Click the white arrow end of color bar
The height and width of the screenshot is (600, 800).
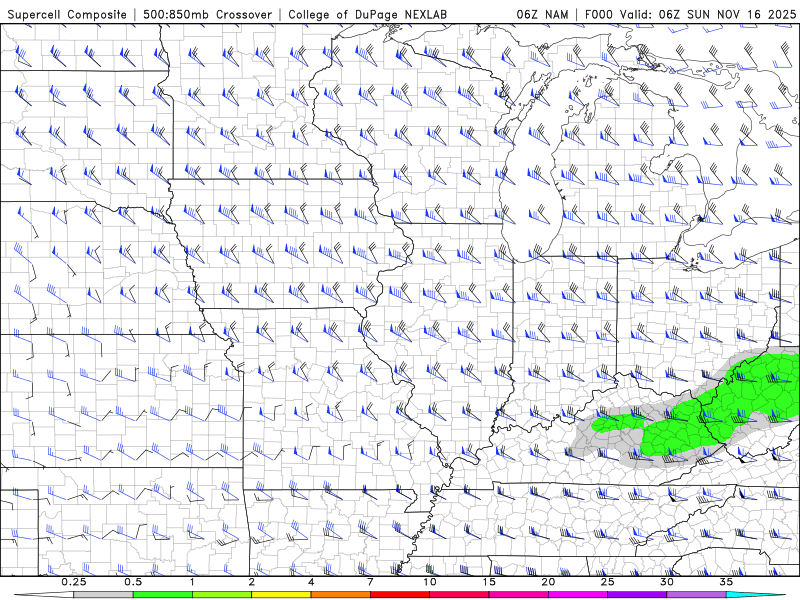(44, 595)
